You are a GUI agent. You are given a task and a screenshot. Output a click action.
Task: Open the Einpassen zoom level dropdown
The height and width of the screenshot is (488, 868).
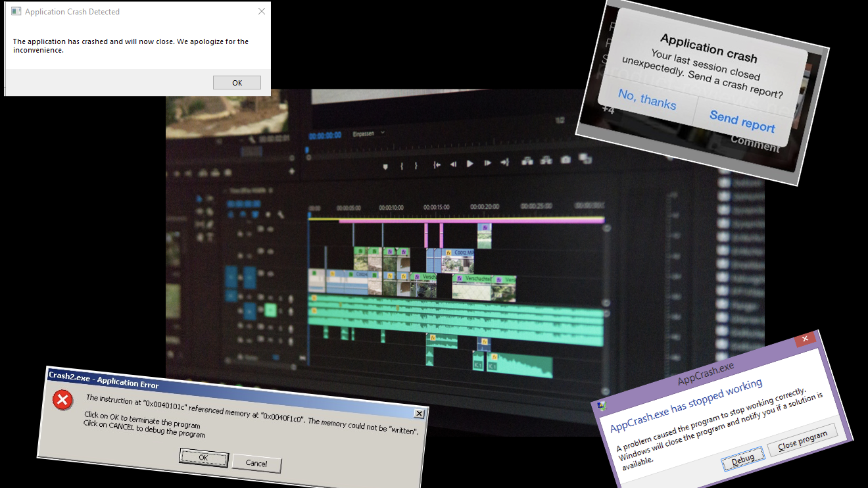(x=368, y=133)
